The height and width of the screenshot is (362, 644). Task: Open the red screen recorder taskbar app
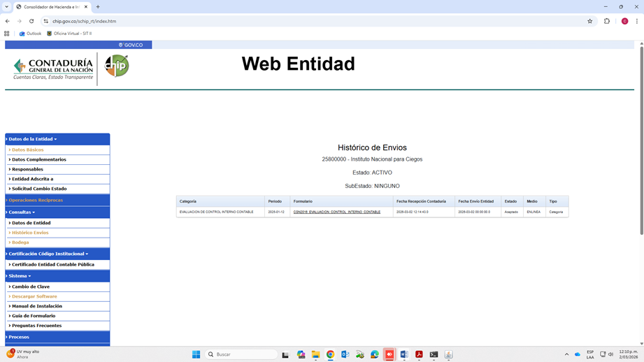[389, 354]
